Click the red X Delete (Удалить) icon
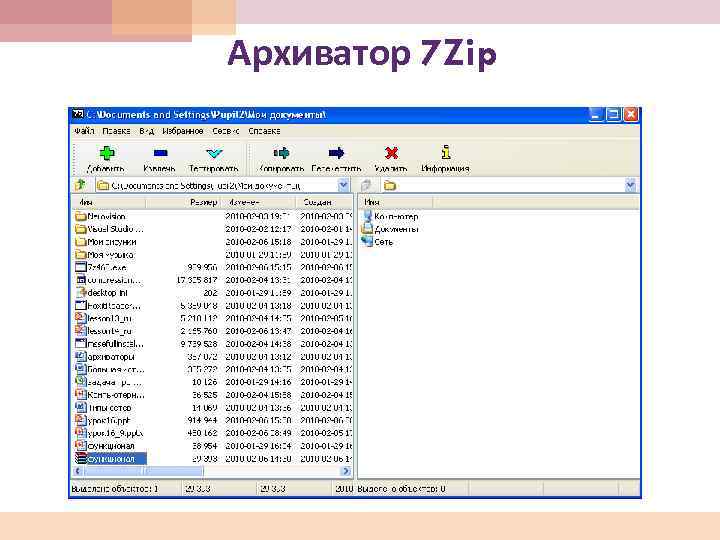 pyautogui.click(x=391, y=153)
